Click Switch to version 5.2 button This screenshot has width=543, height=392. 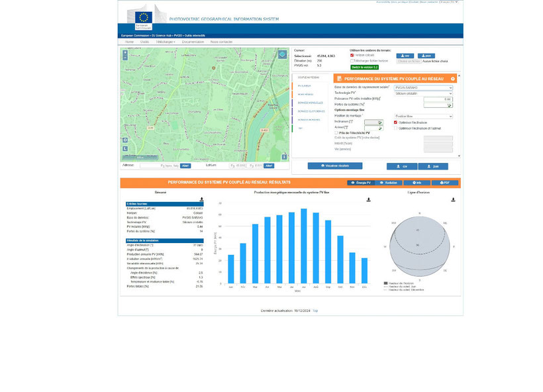coord(364,67)
